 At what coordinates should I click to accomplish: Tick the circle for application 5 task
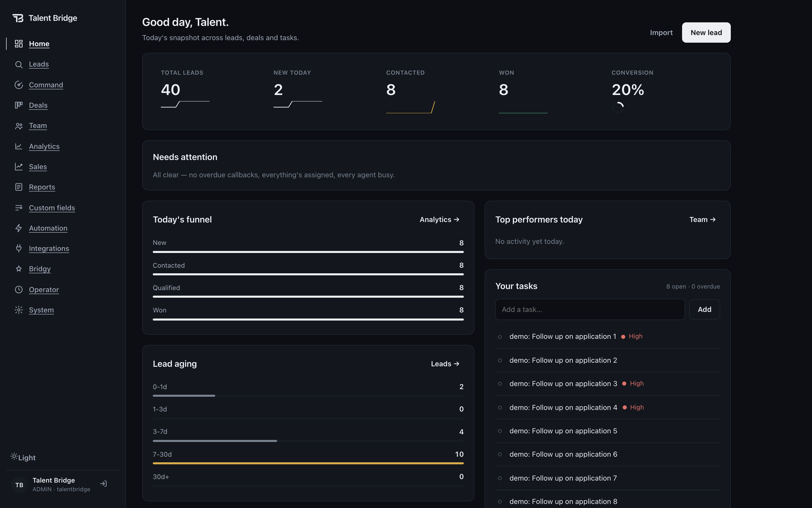click(x=500, y=431)
